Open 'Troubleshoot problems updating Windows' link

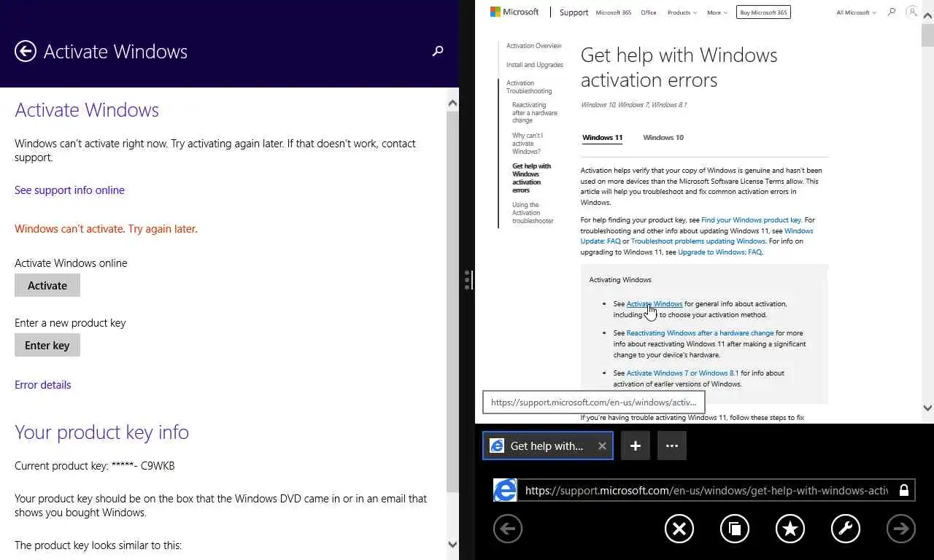698,241
